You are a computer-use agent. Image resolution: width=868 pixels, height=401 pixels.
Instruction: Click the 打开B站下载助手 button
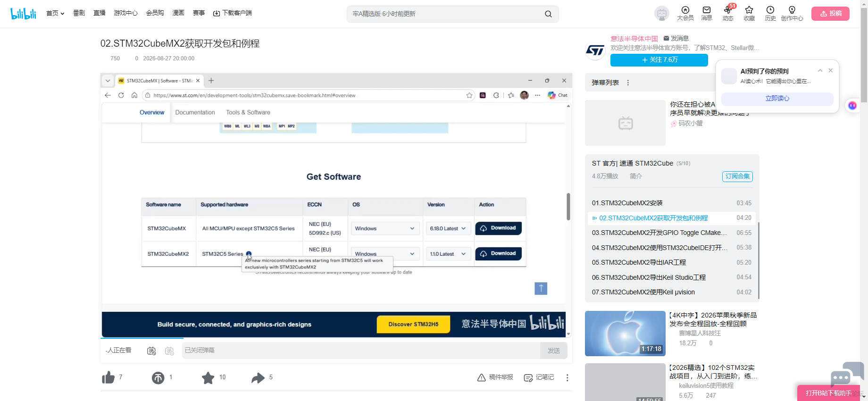click(x=828, y=393)
